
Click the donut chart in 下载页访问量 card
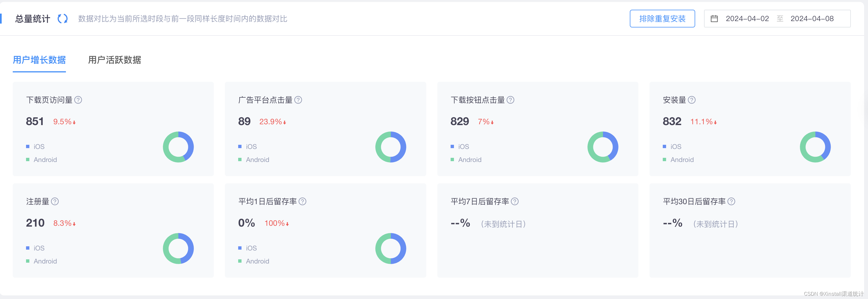[178, 147]
